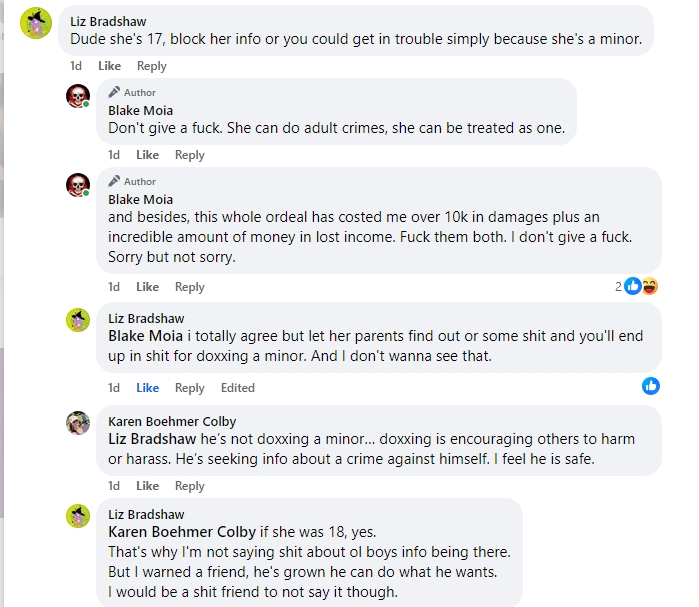Viewport: 699px width, 607px height.
Task: Click the laughing emoji reaction icon
Action: [x=650, y=286]
